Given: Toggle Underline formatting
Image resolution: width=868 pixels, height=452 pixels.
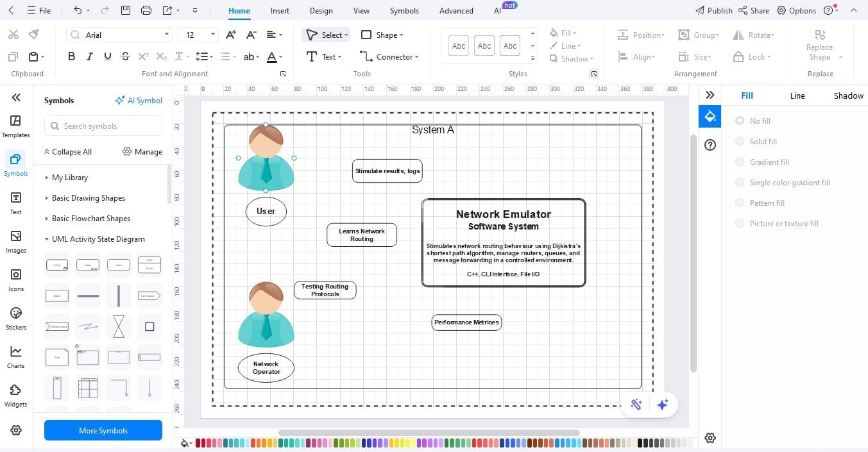Looking at the screenshot, I should coord(107,56).
